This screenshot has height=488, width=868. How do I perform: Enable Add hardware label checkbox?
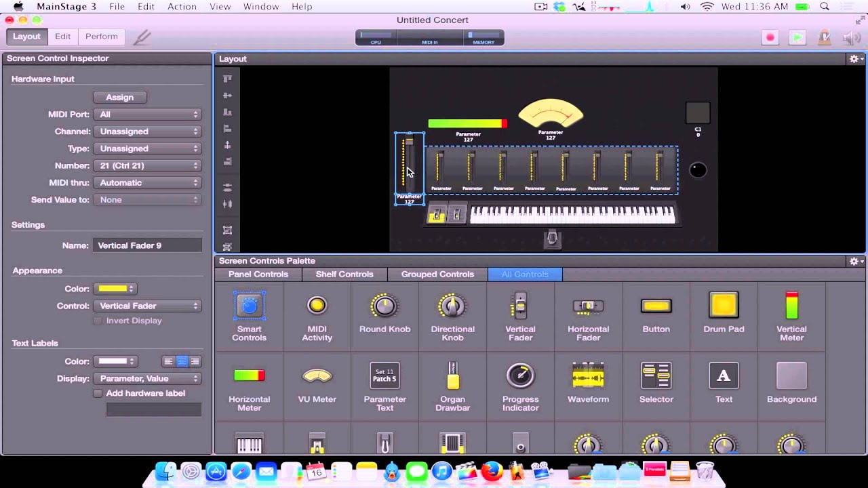tap(98, 393)
